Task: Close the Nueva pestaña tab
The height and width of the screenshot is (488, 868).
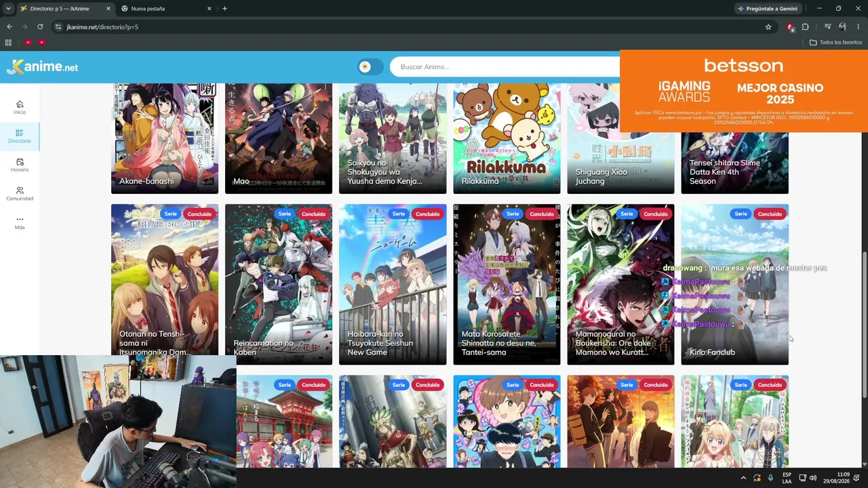Action: point(209,8)
